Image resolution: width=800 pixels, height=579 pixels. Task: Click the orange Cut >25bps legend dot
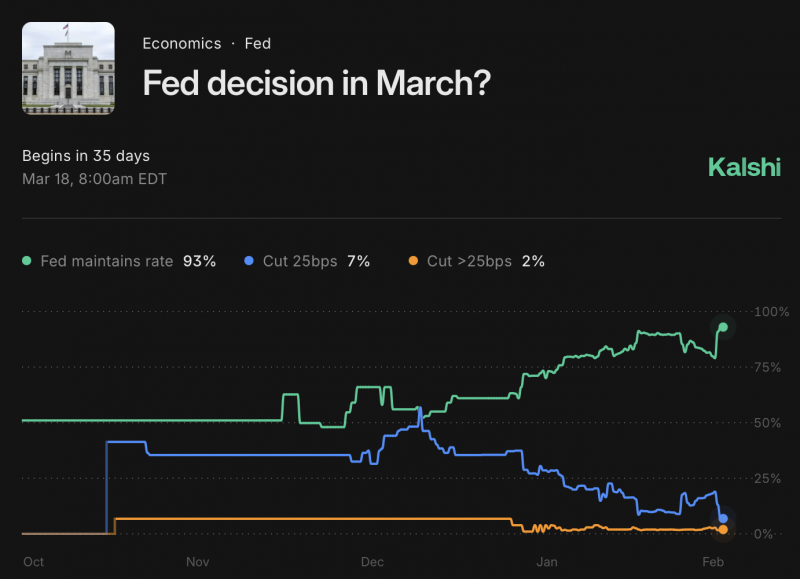pyautogui.click(x=413, y=261)
